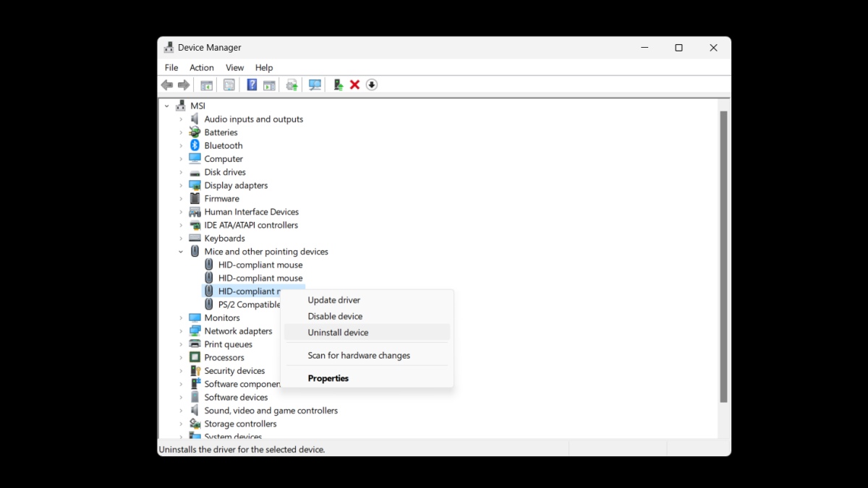Select the Computer tree item label
This screenshot has width=868, height=488.
pos(224,159)
